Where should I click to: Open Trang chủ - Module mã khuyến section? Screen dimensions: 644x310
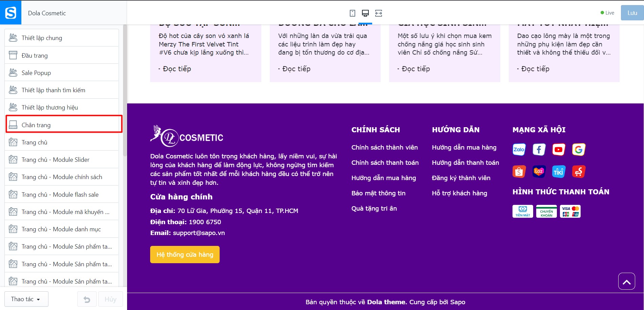(x=62, y=212)
